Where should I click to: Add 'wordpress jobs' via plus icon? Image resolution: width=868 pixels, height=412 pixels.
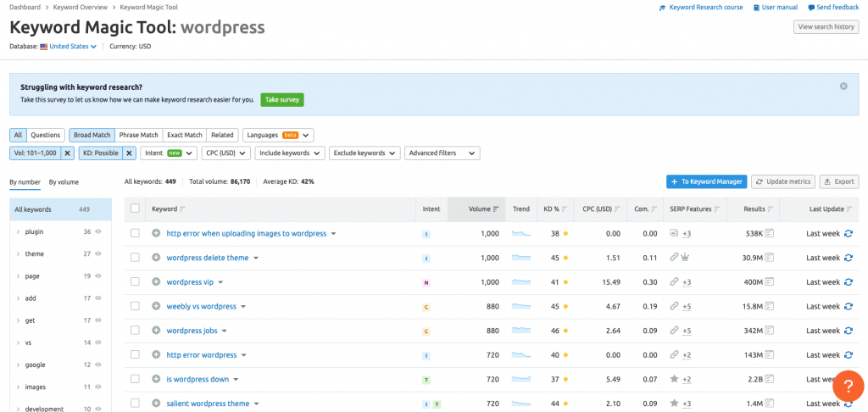click(156, 331)
